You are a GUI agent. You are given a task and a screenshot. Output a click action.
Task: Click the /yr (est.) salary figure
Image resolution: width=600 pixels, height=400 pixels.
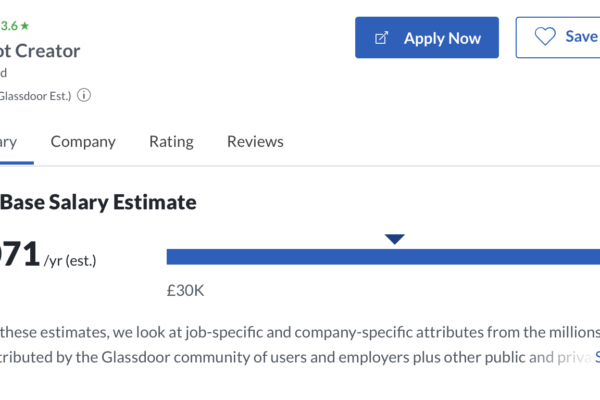[x=70, y=261]
